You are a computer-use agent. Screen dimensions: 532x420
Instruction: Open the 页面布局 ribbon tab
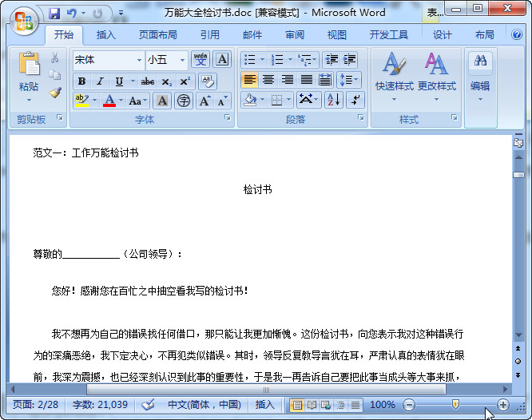[x=158, y=35]
